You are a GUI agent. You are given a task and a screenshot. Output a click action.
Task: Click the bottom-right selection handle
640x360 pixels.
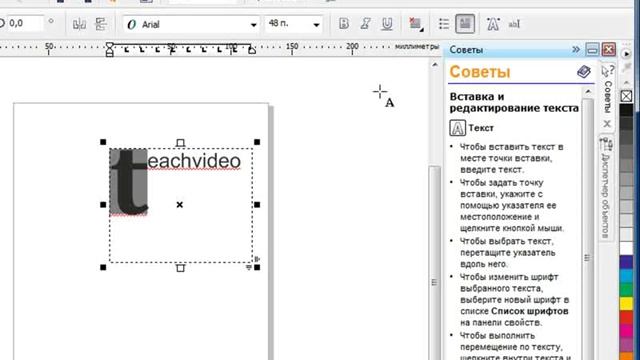257,267
